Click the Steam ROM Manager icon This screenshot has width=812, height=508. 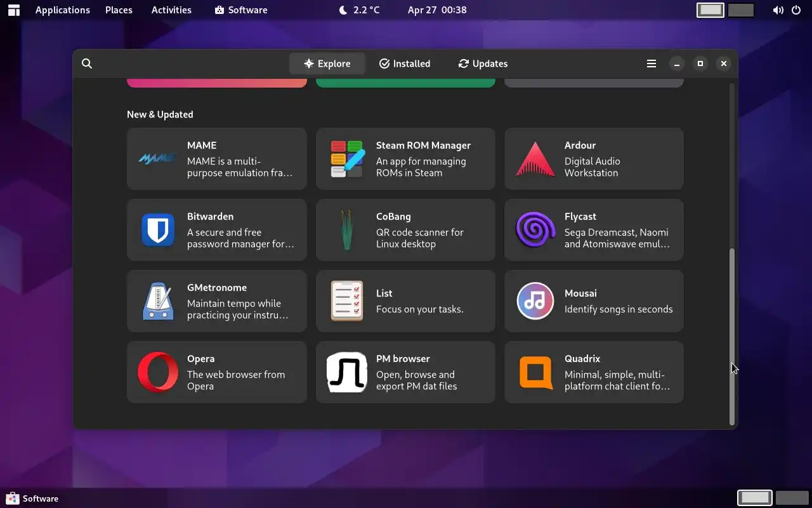click(347, 159)
